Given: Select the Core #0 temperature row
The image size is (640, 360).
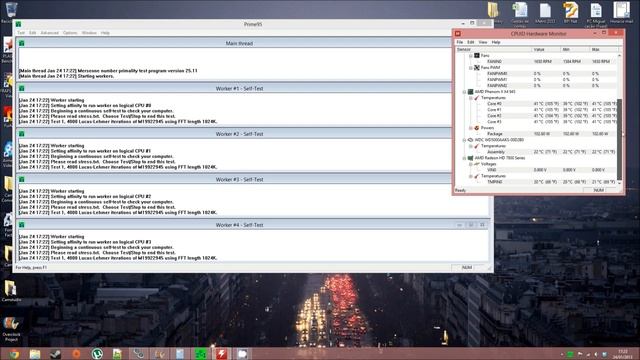Looking at the screenshot, I should (x=536, y=104).
